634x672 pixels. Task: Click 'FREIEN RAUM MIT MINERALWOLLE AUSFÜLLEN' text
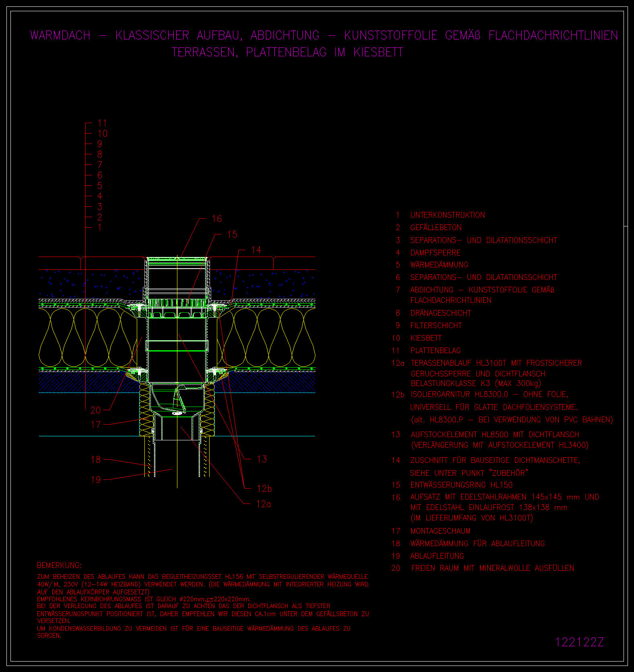(492, 568)
